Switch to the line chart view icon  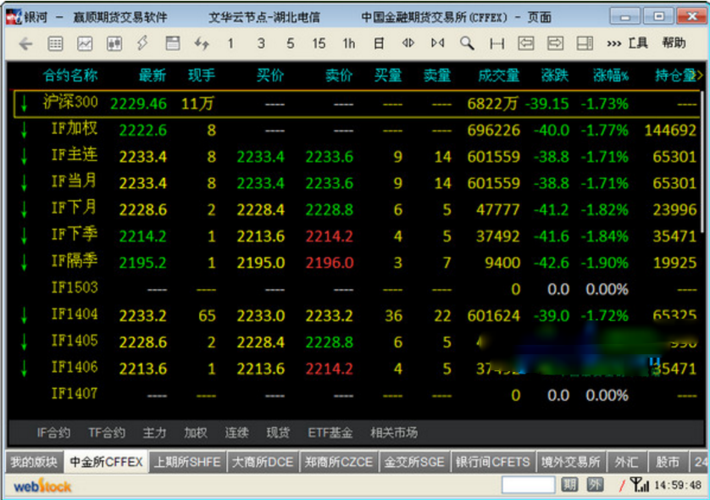85,44
